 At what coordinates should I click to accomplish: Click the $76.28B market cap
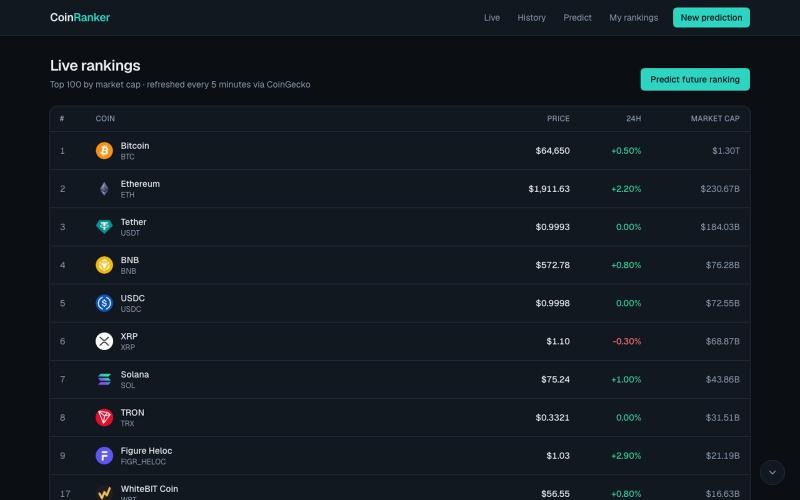[722, 265]
